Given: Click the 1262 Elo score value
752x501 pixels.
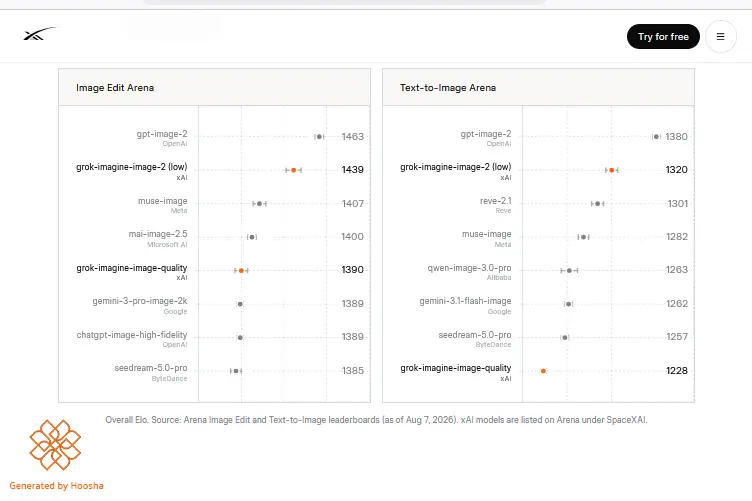Looking at the screenshot, I should [x=677, y=304].
